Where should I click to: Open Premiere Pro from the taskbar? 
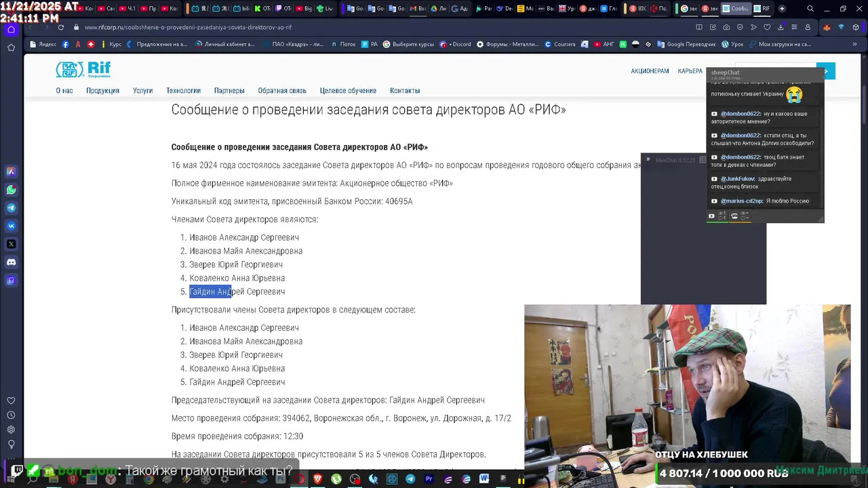429,479
